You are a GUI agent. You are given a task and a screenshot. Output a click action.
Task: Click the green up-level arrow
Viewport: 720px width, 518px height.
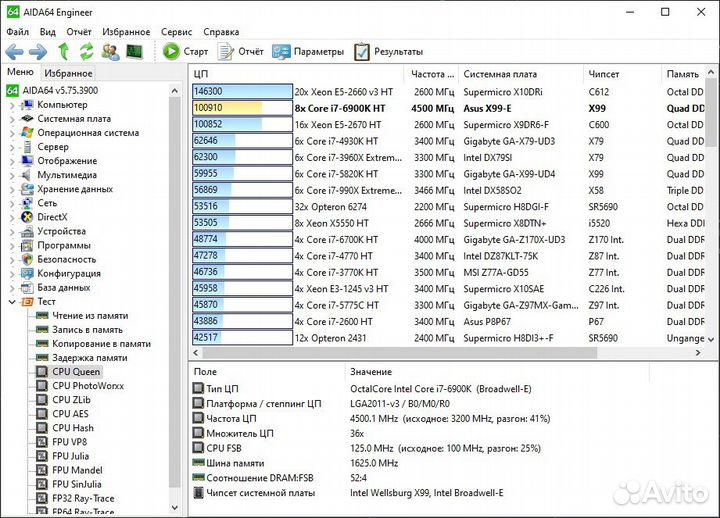(x=63, y=51)
